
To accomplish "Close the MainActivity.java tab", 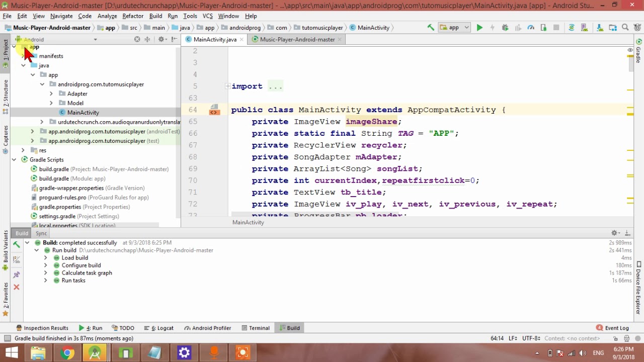I will tap(242, 39).
